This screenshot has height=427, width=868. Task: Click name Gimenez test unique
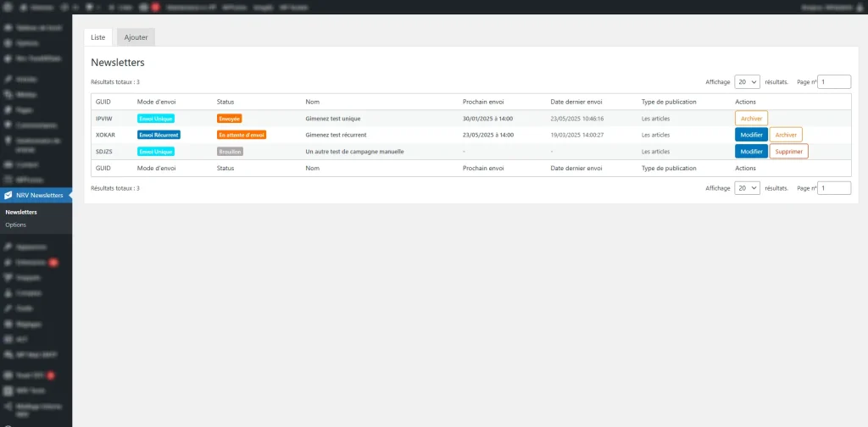[333, 119]
